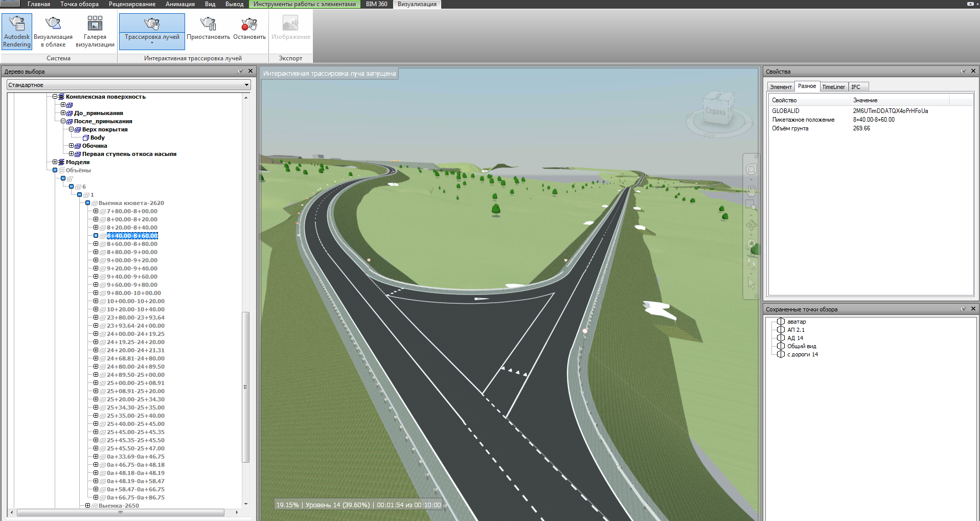Click the Трассировка лучей button

[152, 31]
